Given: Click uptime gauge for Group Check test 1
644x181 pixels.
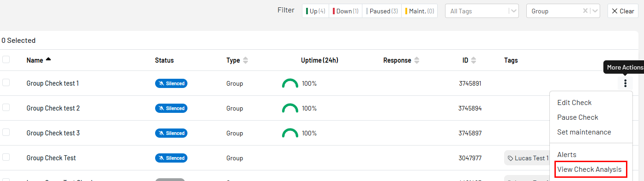Looking at the screenshot, I should 290,83.
